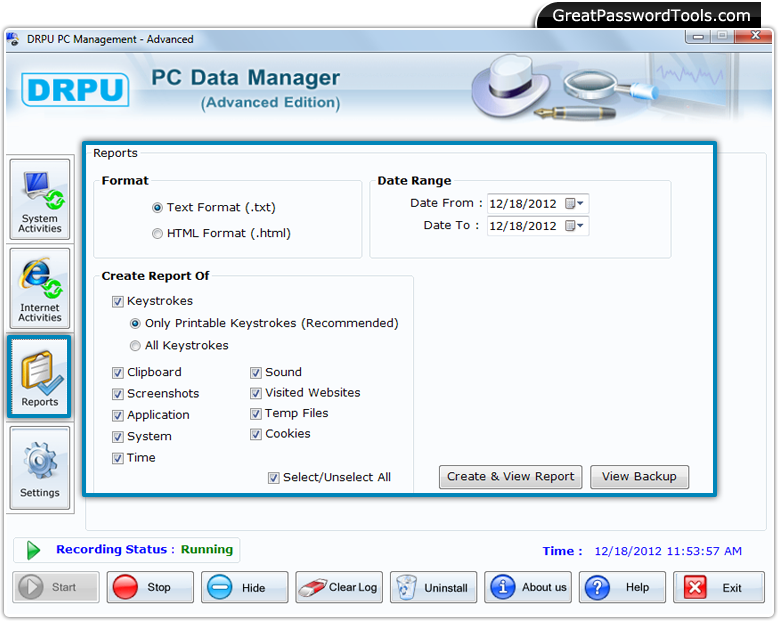
Task: Click the Clear Log eraser button
Action: [x=339, y=587]
